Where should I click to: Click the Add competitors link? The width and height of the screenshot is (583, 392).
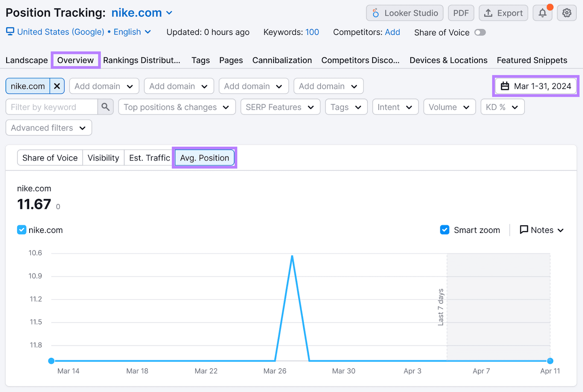click(x=392, y=32)
